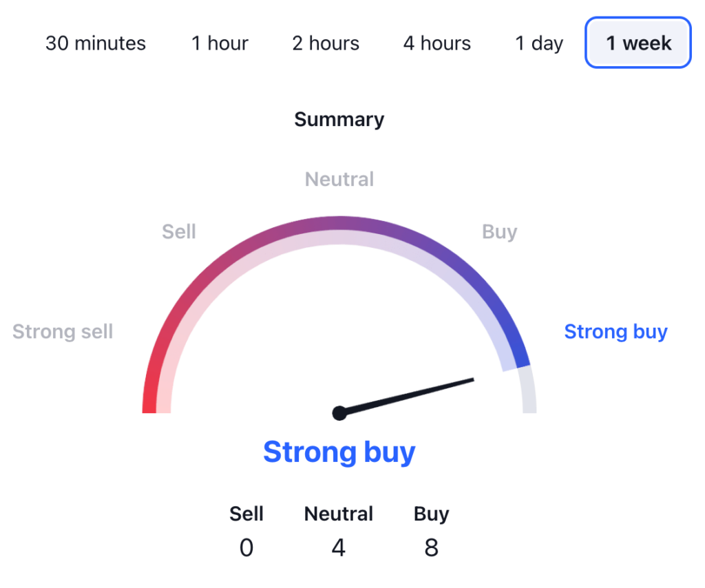Switch to the 1 hour timeframe
Viewport: 705px width, 588px height.
pos(220,43)
